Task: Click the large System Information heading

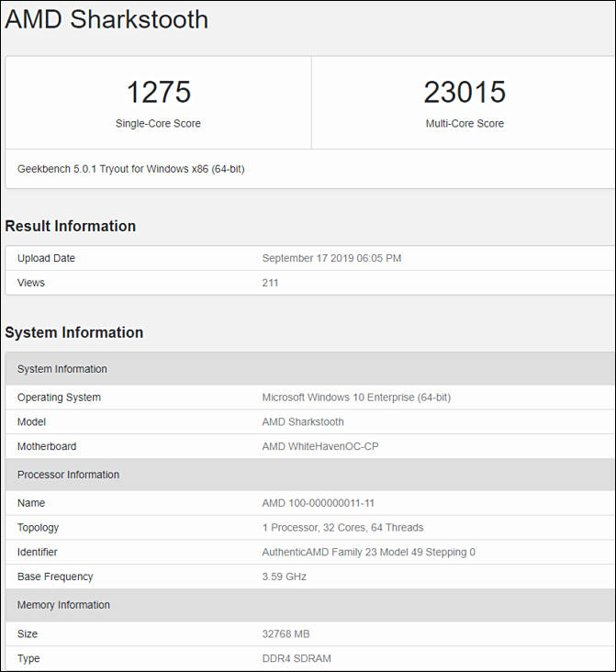Action: [x=74, y=332]
